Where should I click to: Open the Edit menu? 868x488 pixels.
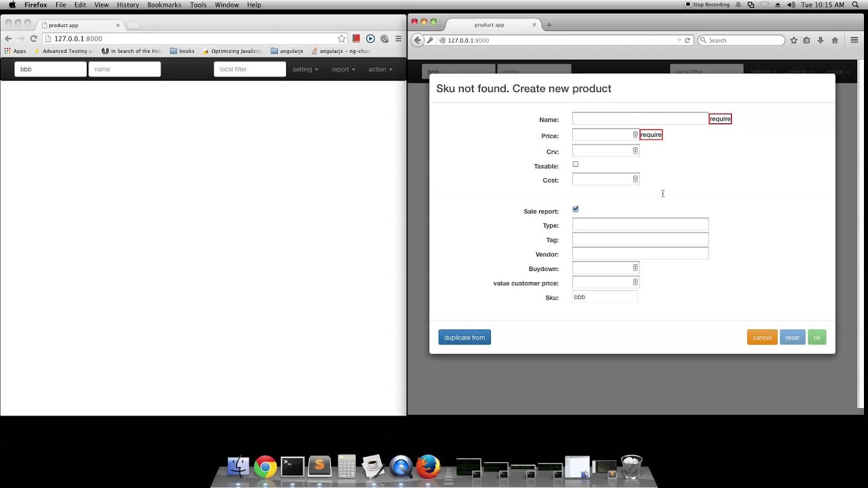point(80,5)
